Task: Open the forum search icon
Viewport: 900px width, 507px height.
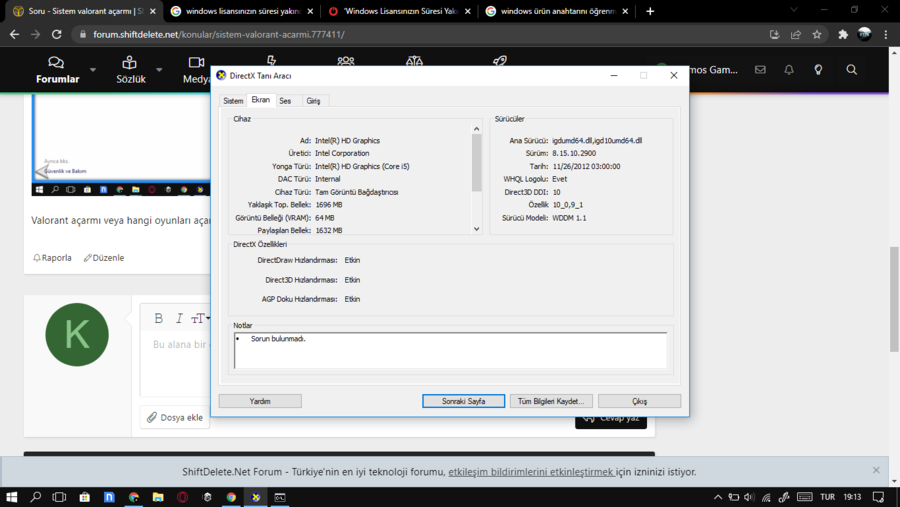Action: point(852,69)
